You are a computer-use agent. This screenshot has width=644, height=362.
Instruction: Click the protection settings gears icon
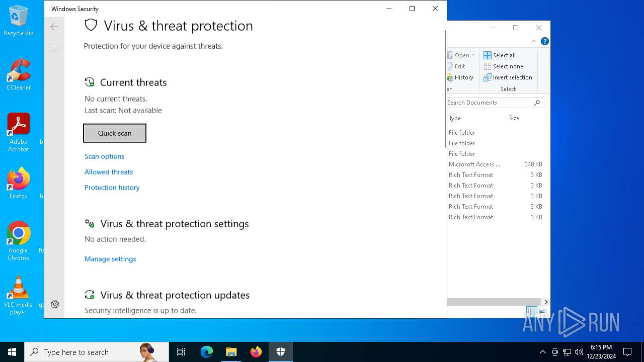point(90,223)
